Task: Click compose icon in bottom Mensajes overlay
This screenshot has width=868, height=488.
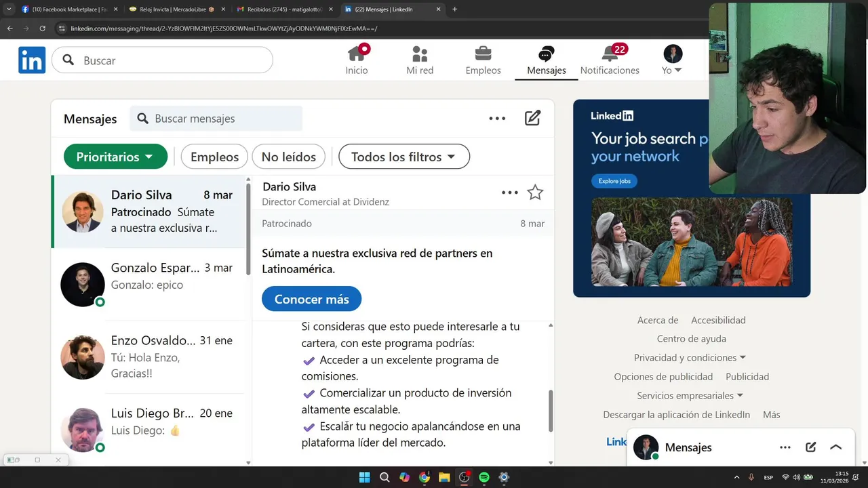Action: [810, 447]
